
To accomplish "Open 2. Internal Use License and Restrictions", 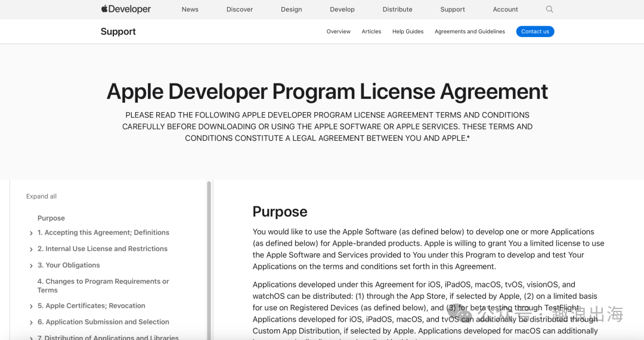I will [103, 249].
